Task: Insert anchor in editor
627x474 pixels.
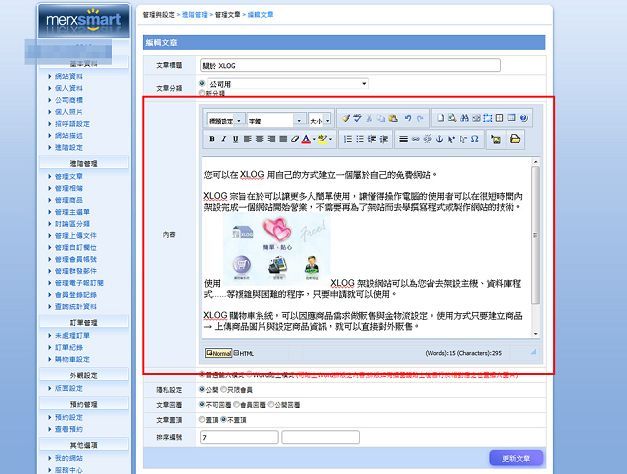Action: (439, 139)
